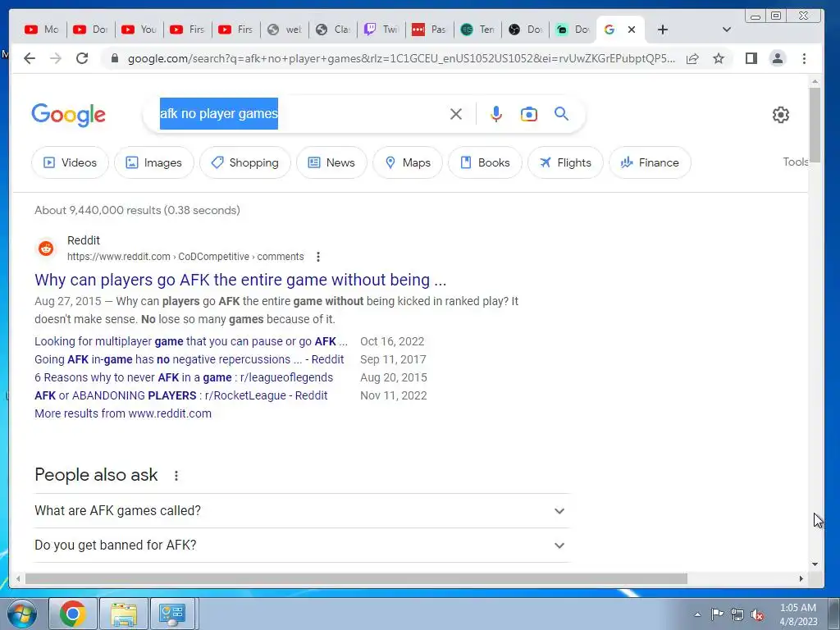This screenshot has height=630, width=840.
Task: Click the Reddit favicon in result
Action: pyautogui.click(x=46, y=249)
